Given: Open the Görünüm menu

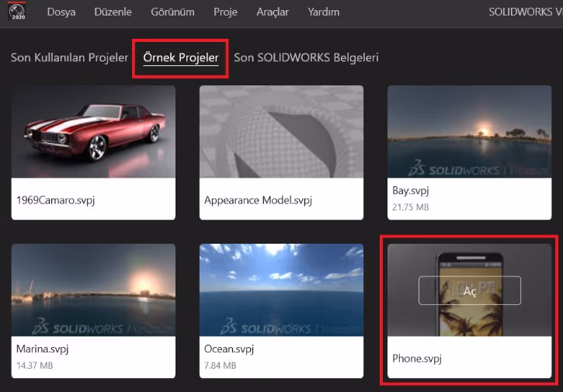Looking at the screenshot, I should [172, 12].
